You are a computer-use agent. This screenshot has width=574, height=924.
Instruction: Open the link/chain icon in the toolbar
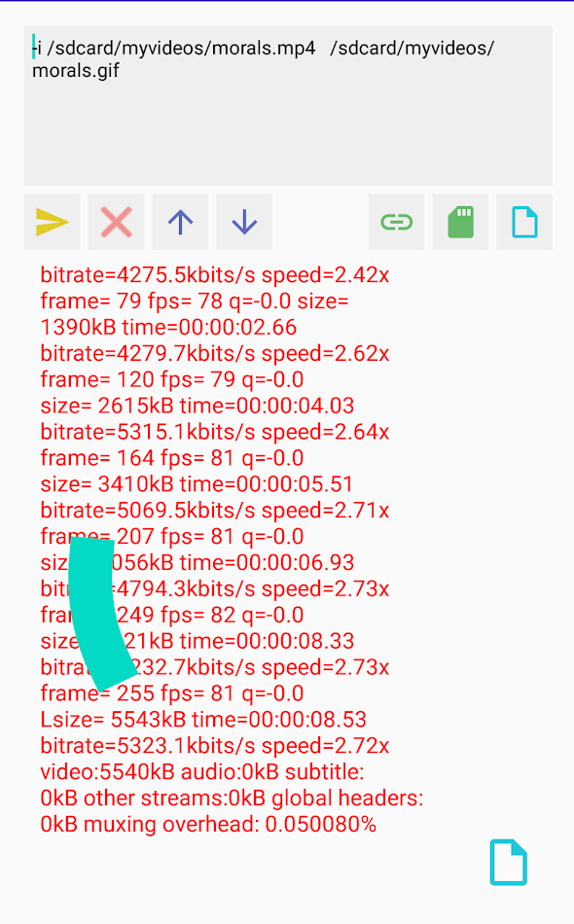tap(396, 222)
